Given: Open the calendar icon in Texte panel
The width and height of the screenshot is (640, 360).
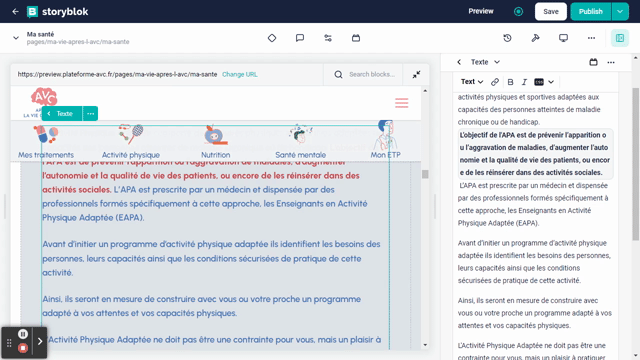Looking at the screenshot, I should (x=593, y=62).
